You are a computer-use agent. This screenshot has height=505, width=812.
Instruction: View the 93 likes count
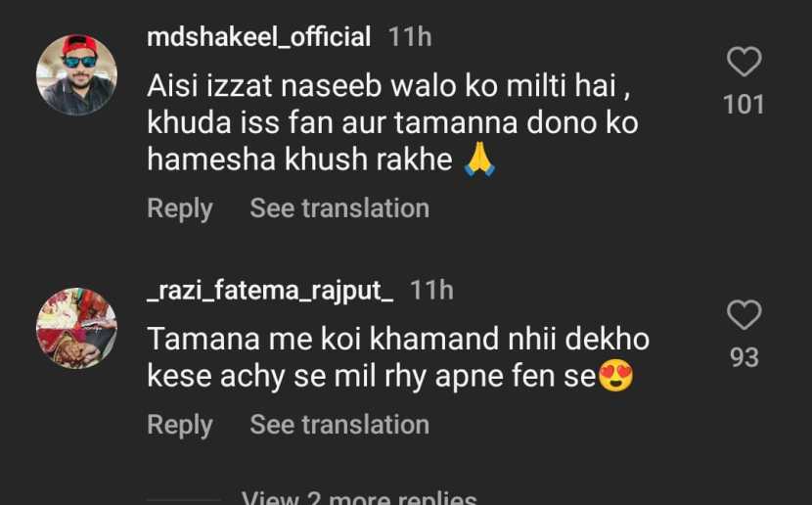tap(744, 358)
